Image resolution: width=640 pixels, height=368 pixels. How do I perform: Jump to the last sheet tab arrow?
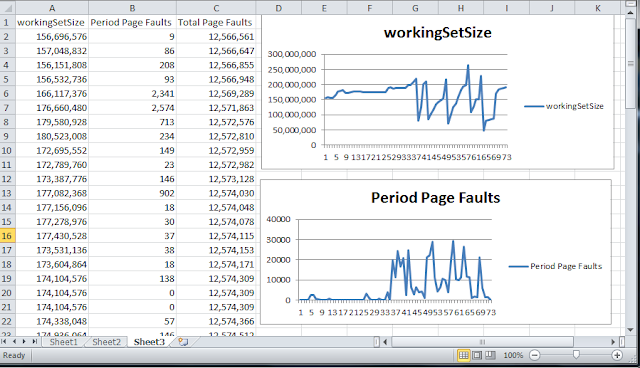(x=35, y=341)
